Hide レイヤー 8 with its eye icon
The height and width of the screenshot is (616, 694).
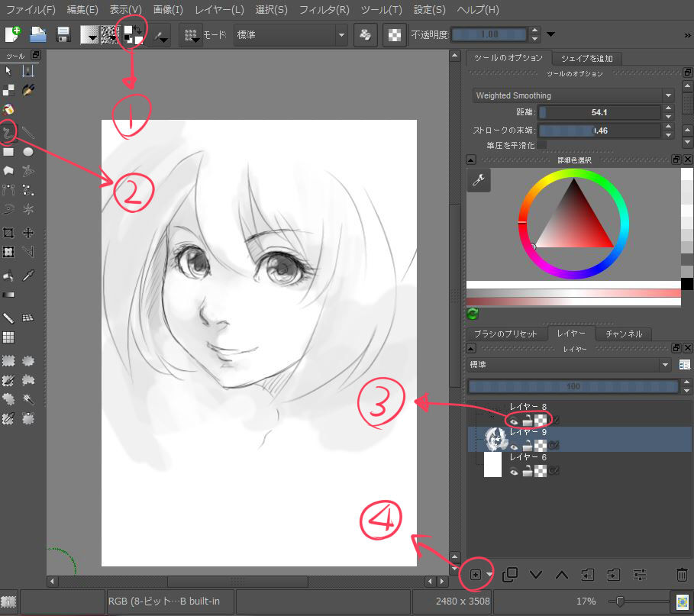pyautogui.click(x=515, y=419)
